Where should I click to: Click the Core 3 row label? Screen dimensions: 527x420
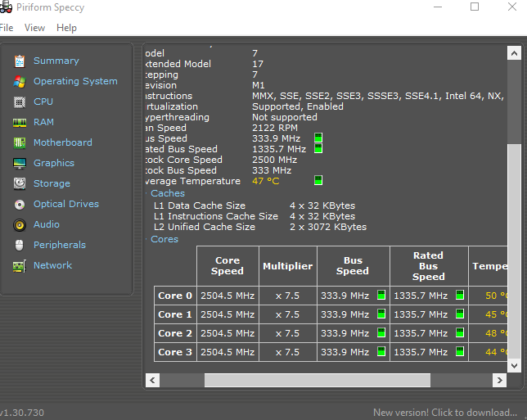point(175,352)
